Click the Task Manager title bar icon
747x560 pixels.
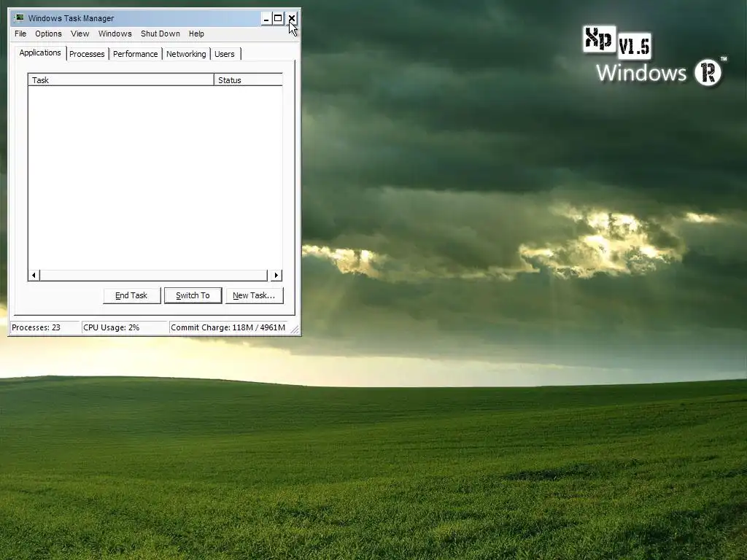[x=19, y=18]
